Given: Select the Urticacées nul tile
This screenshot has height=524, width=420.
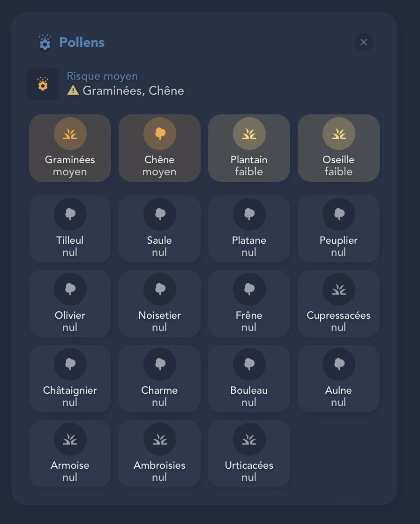Looking at the screenshot, I should point(249,454).
